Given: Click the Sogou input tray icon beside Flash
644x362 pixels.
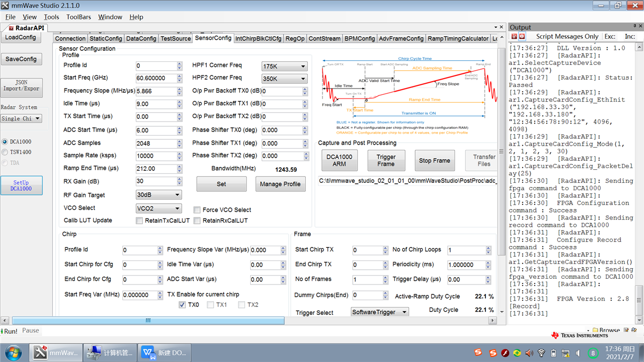Looking at the screenshot, I should coord(493,353).
